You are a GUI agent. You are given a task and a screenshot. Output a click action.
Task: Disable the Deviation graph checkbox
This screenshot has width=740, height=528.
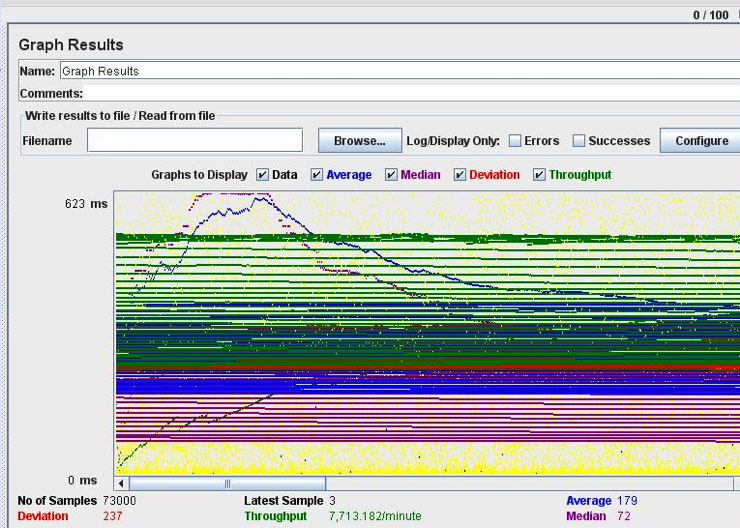460,175
